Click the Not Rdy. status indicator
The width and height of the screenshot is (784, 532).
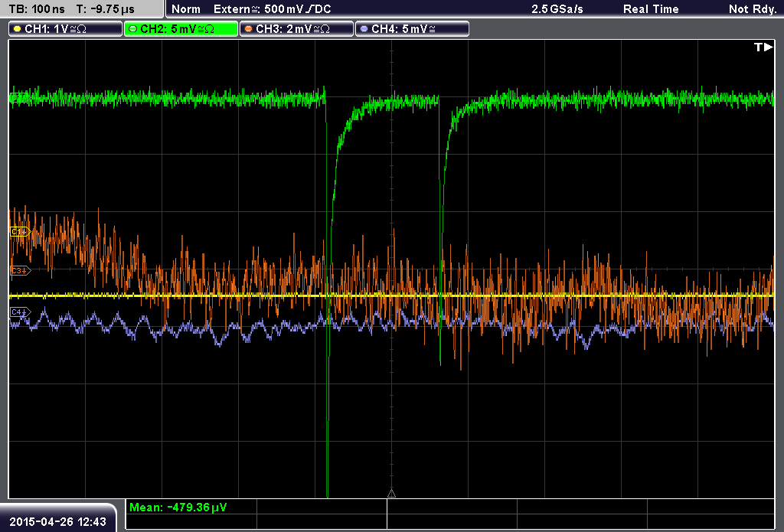click(x=753, y=9)
